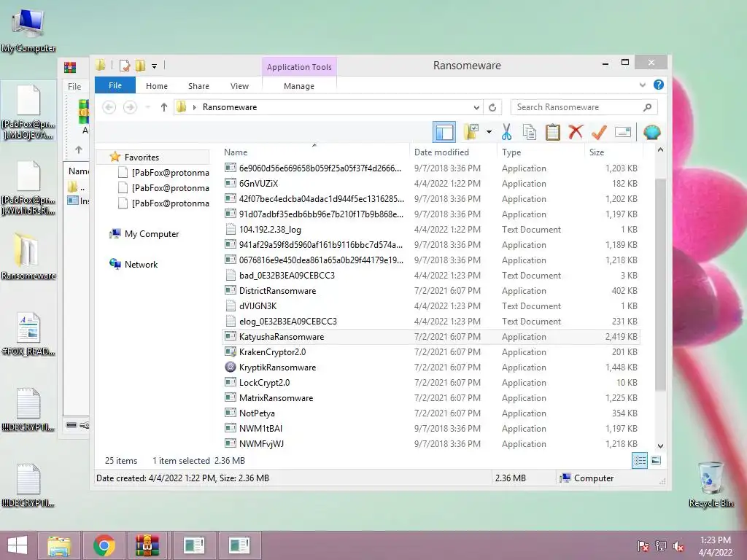
Task: Select the dVIJGN3K text document
Action: [x=258, y=306]
